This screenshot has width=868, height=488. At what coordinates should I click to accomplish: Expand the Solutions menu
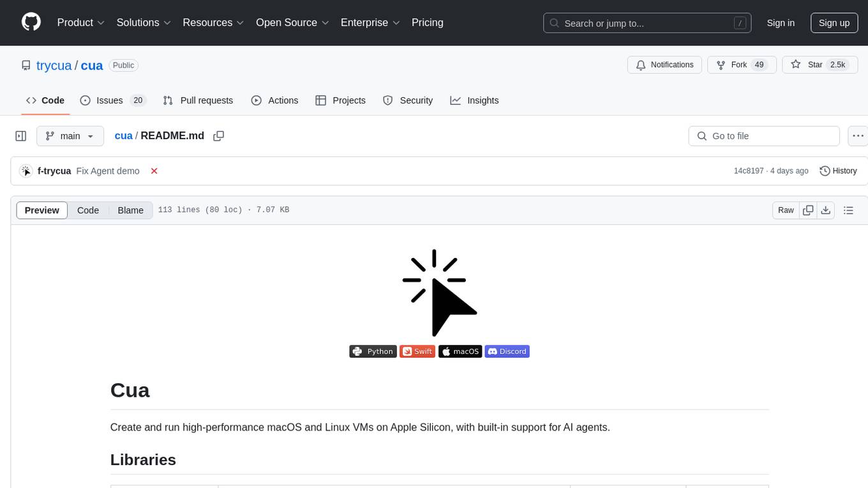pos(144,22)
